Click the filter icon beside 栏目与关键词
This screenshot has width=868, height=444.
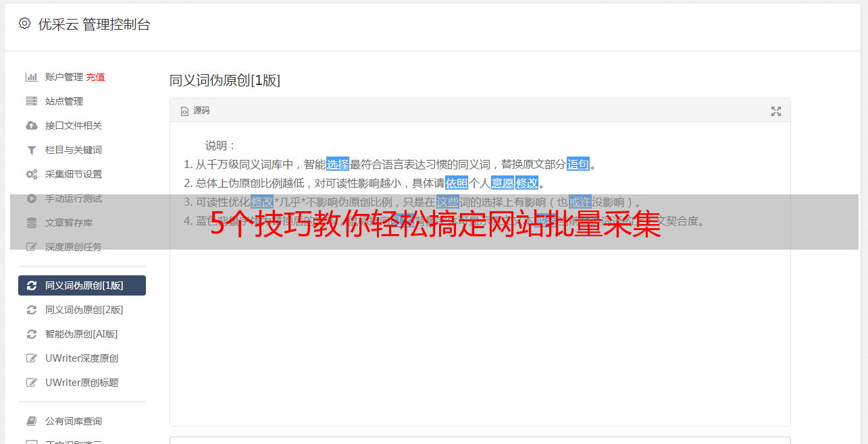31,150
